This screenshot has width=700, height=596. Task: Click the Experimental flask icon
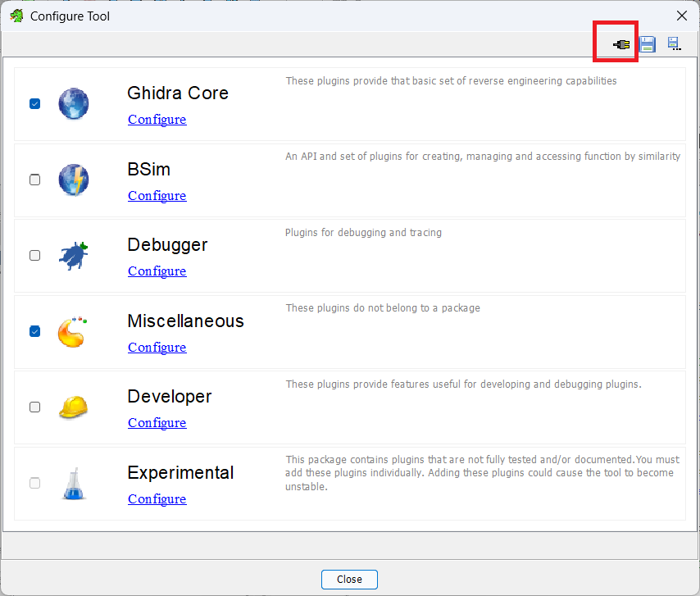pos(74,484)
